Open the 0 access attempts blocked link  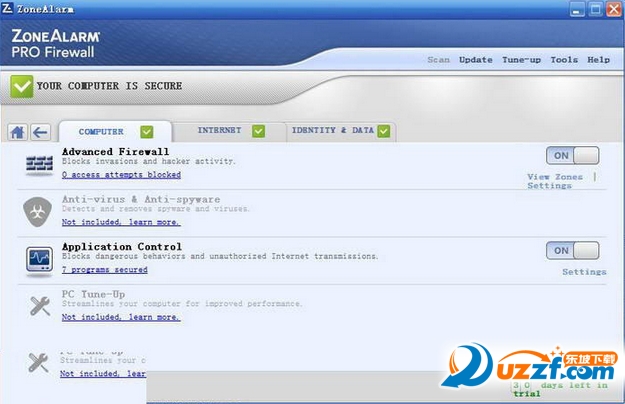click(121, 175)
